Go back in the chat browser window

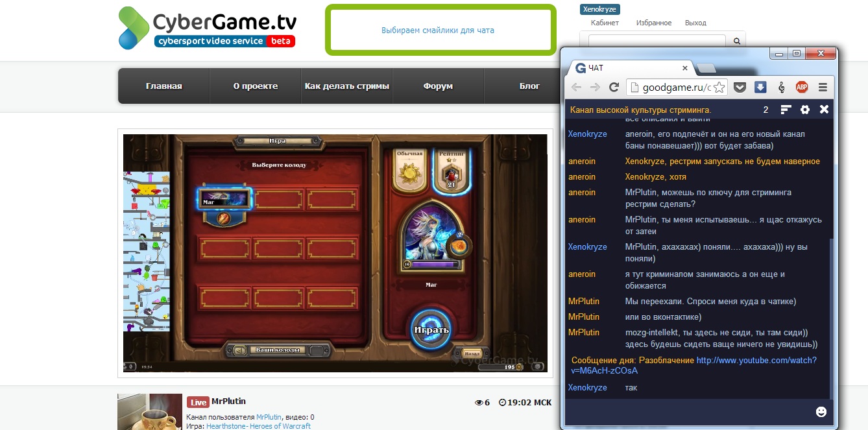(x=576, y=87)
